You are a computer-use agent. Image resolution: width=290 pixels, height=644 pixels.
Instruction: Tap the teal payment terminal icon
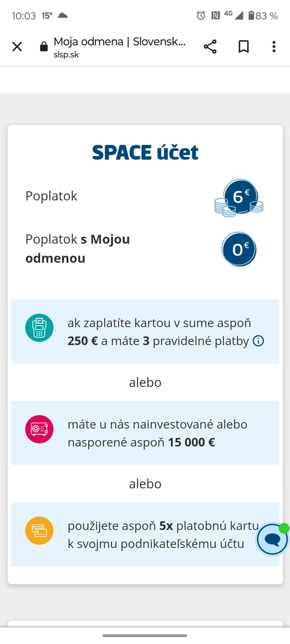(39, 328)
